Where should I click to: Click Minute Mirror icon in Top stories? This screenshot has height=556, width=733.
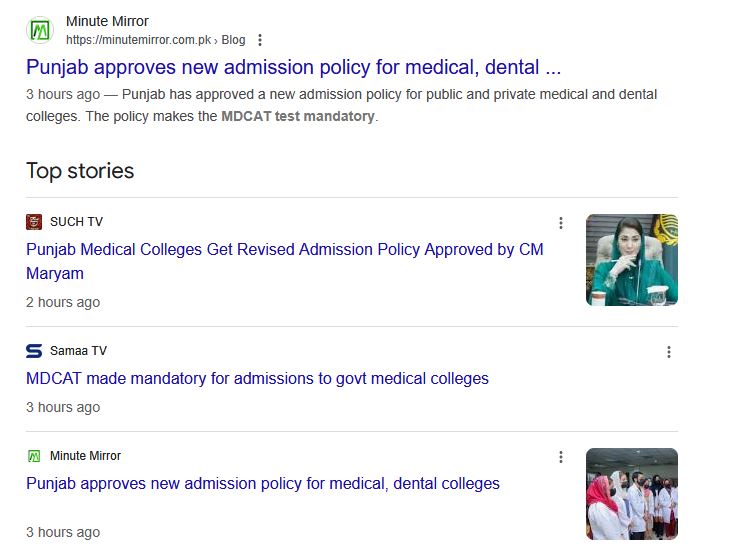click(x=34, y=456)
